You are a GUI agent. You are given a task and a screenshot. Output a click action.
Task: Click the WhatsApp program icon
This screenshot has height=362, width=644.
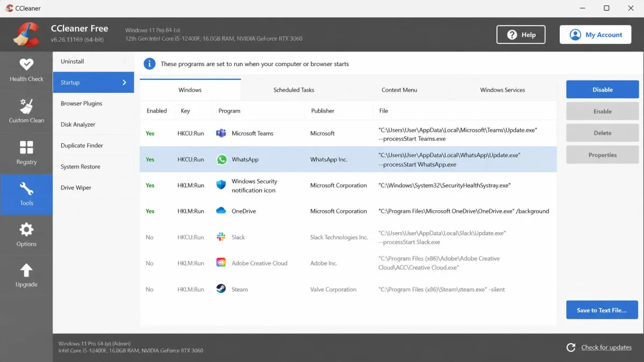(x=221, y=159)
